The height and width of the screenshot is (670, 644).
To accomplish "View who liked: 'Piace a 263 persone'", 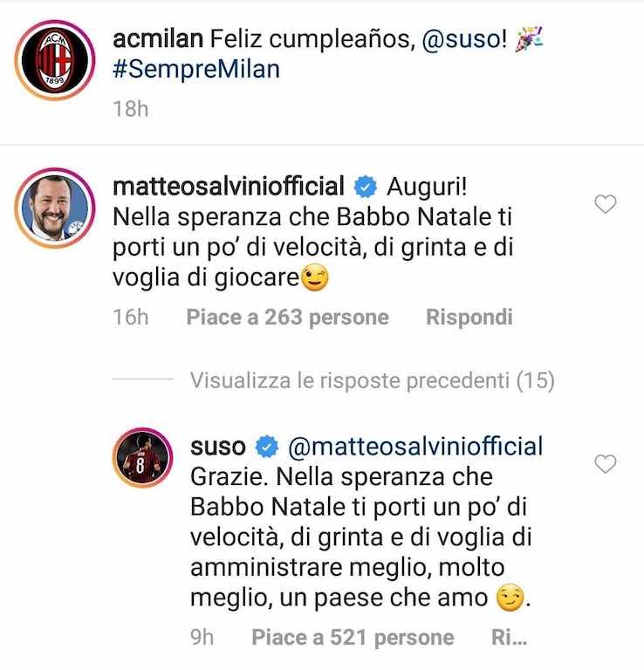I will tap(287, 318).
